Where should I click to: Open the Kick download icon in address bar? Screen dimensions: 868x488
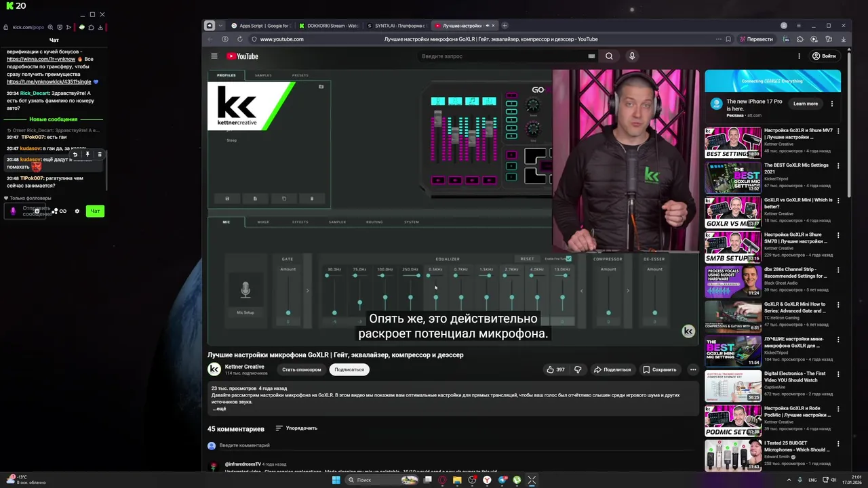(100, 28)
